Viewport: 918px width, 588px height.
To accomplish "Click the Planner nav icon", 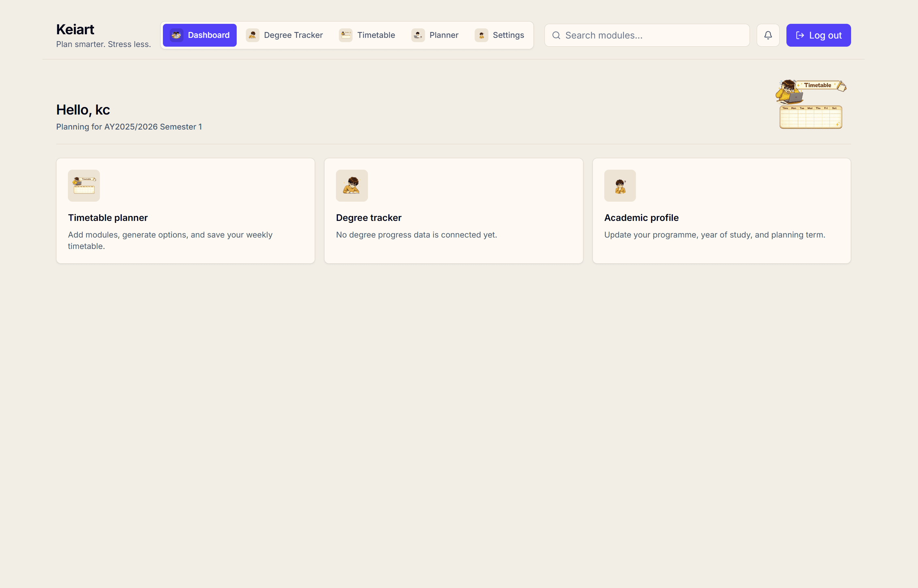I will (x=418, y=35).
